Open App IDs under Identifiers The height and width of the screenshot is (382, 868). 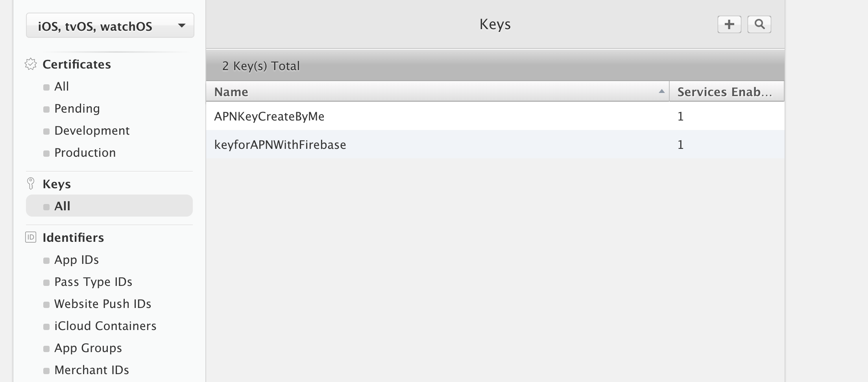pyautogui.click(x=76, y=260)
